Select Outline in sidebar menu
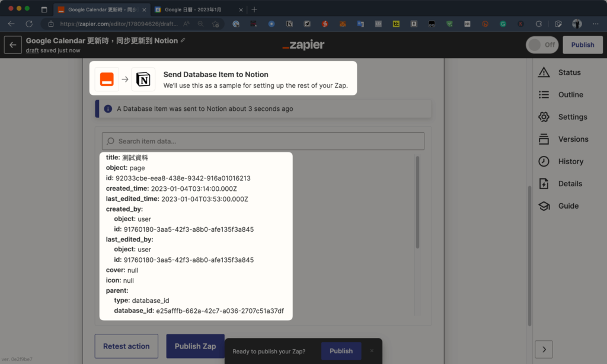 coord(571,94)
